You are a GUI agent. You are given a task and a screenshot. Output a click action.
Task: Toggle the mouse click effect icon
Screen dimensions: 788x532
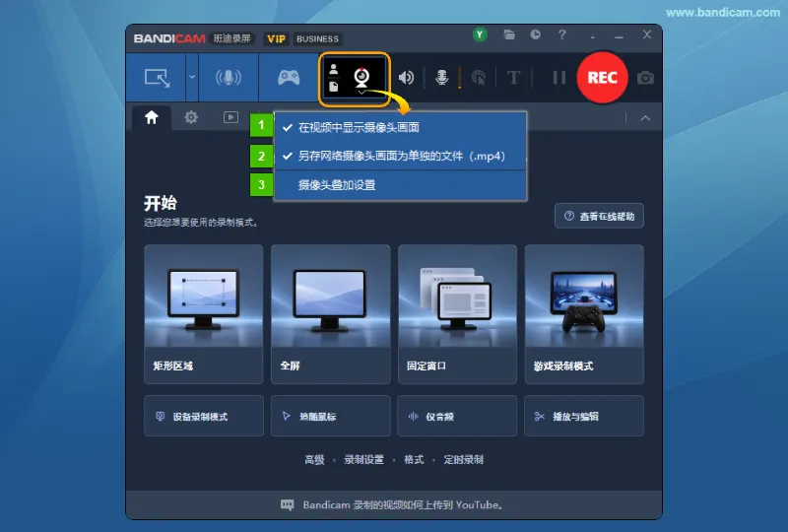point(478,78)
